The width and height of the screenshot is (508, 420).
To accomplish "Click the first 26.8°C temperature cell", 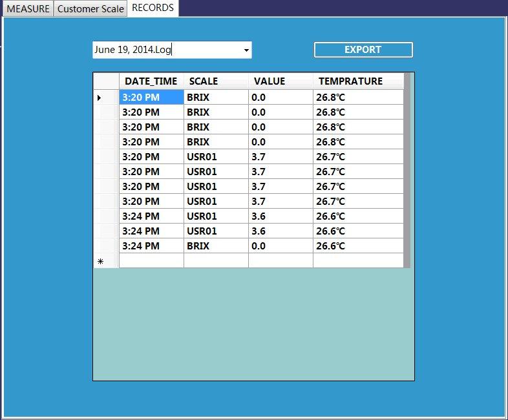I will pos(357,98).
